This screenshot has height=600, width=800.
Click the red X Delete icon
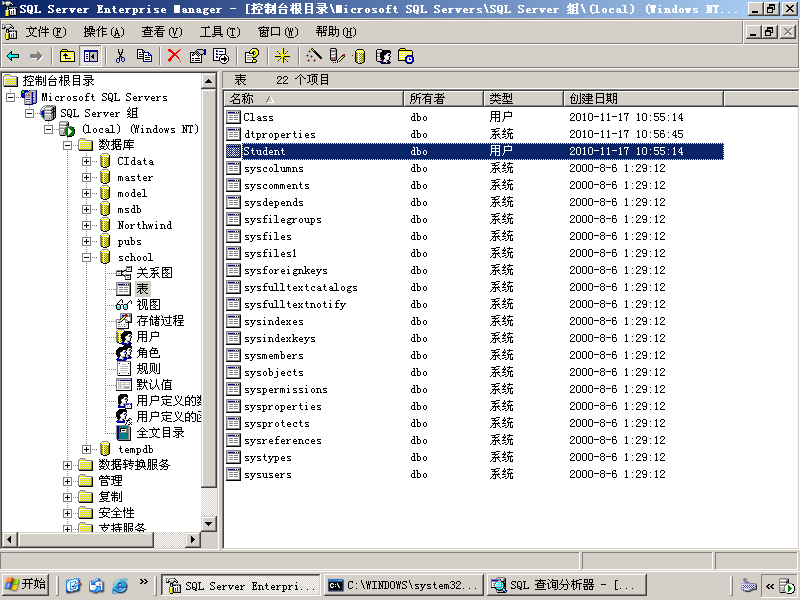(174, 56)
